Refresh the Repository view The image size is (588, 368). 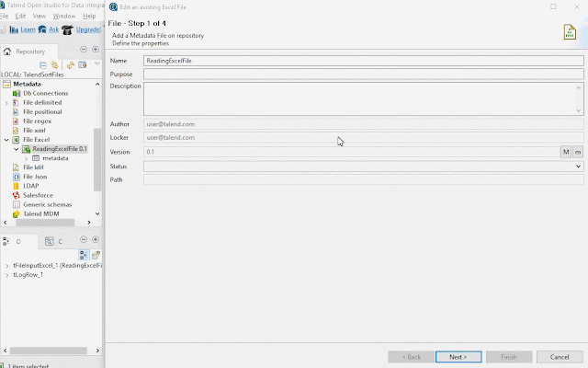pyautogui.click(x=71, y=65)
